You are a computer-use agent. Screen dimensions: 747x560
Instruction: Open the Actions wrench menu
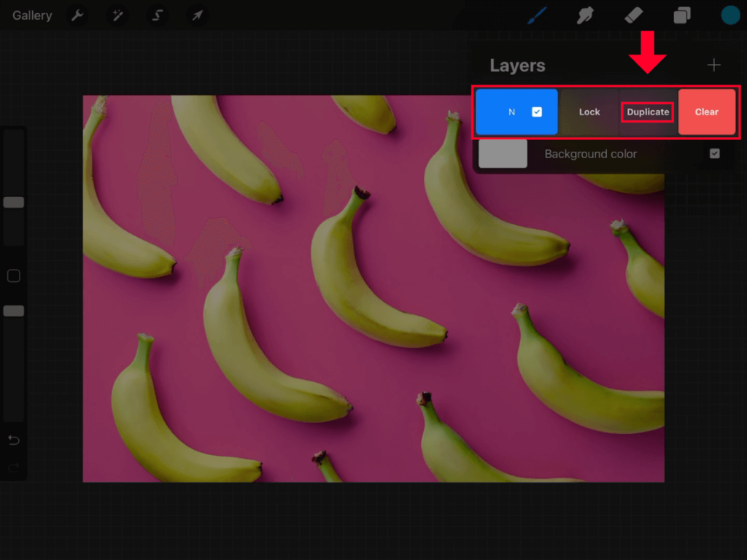coord(77,15)
